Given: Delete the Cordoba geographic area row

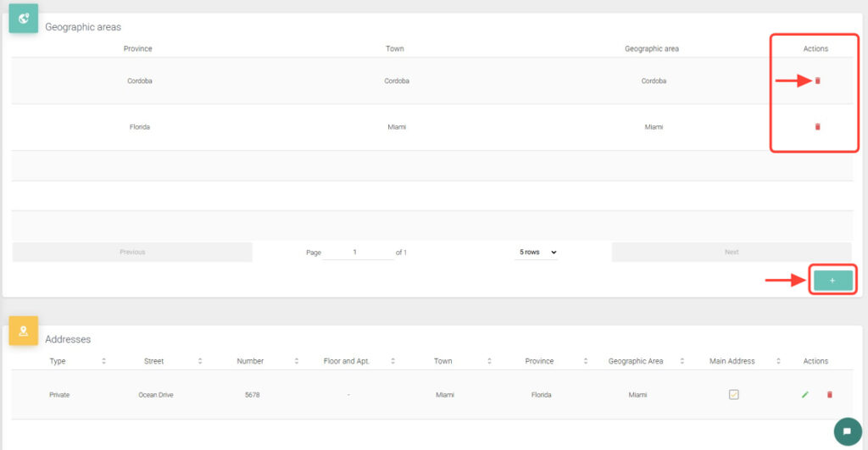Looking at the screenshot, I should (817, 81).
